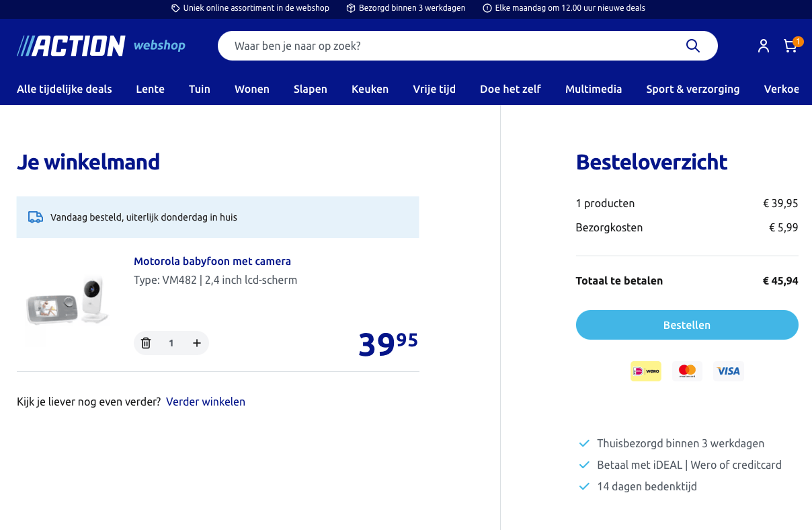This screenshot has height=530, width=812.
Task: Click the 'Totaal te betalen' label
Action: pos(619,280)
